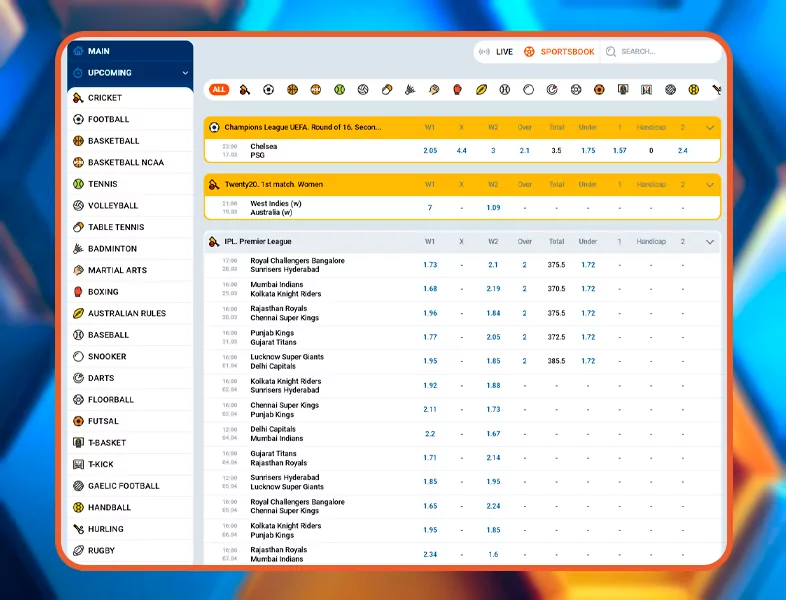Collapse the Twenty20 Women match section
This screenshot has width=786, height=600.
pyautogui.click(x=710, y=184)
